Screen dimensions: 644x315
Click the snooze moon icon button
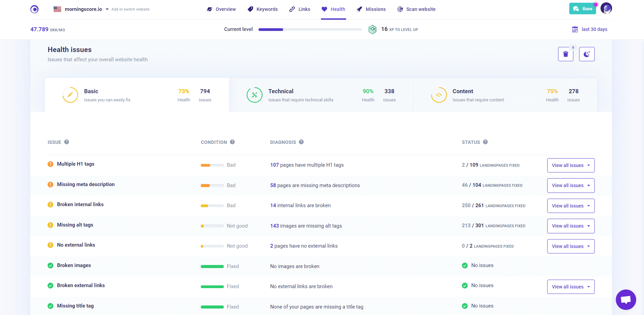[587, 54]
